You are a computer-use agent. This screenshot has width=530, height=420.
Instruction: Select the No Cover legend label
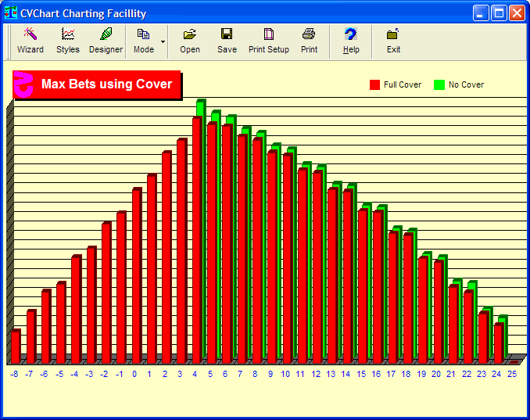466,84
